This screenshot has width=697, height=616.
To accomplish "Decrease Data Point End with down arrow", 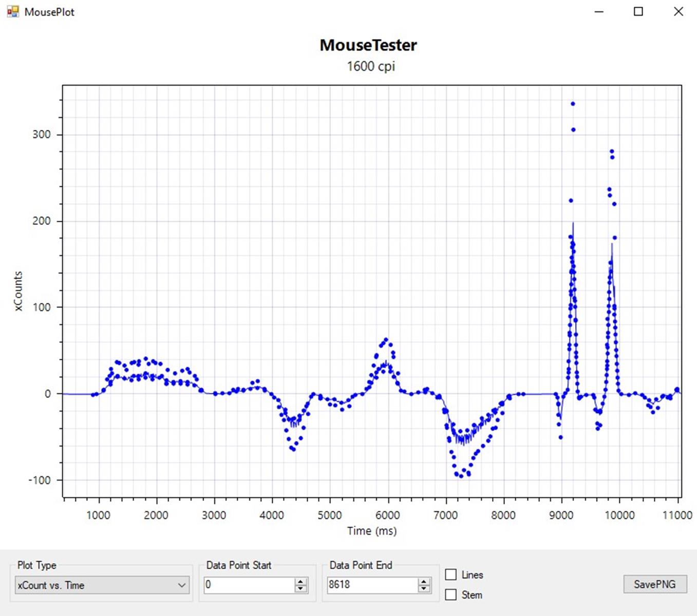I will point(424,589).
